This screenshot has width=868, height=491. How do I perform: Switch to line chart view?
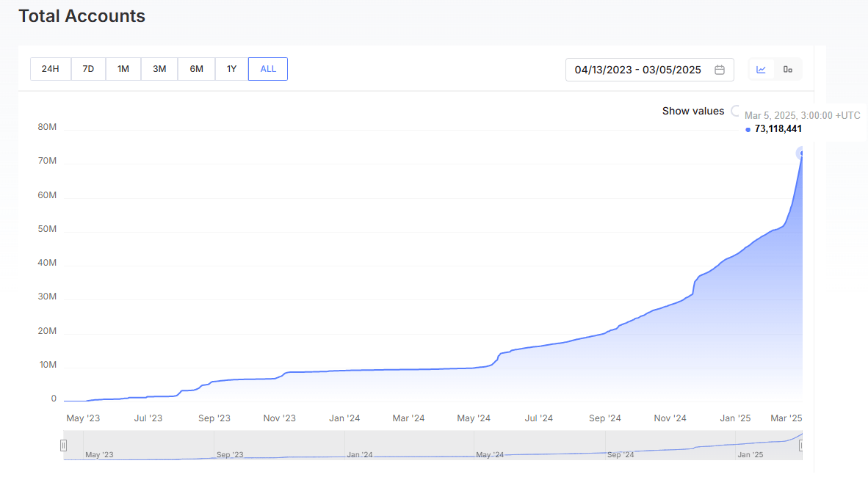(762, 70)
